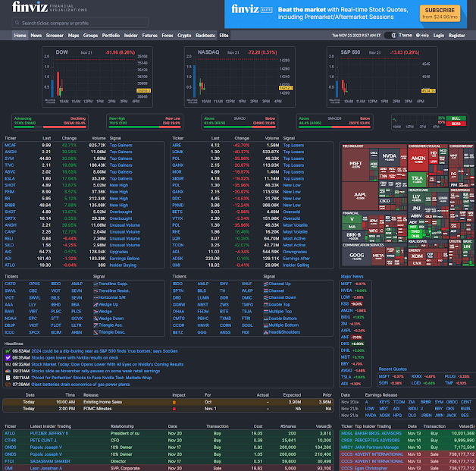
Task: Click the search magnifier icon
Action: pyautogui.click(x=17, y=23)
